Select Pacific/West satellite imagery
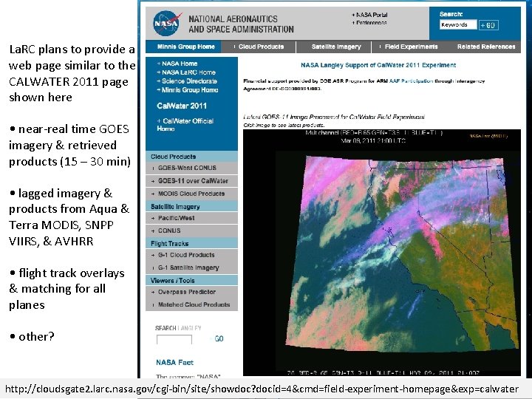532x399 pixels. pyautogui.click(x=191, y=218)
